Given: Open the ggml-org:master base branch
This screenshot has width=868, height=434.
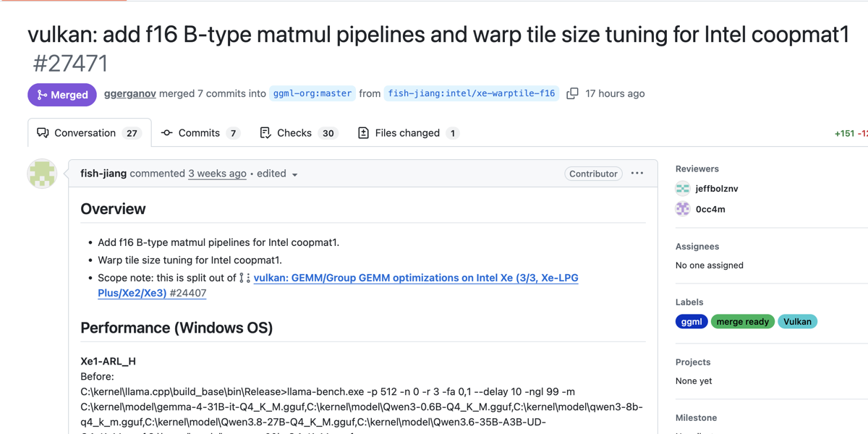Looking at the screenshot, I should 312,93.
